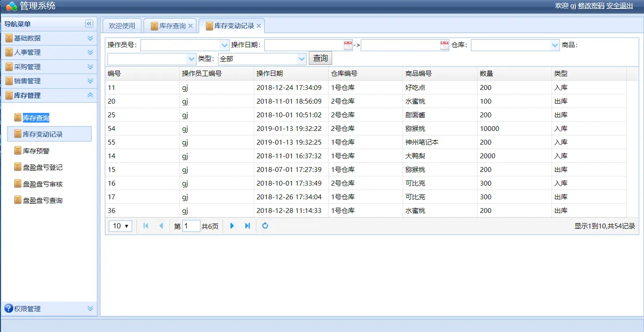Viewport: 644px width, 332px height.
Task: Refresh the records table
Action: click(265, 226)
